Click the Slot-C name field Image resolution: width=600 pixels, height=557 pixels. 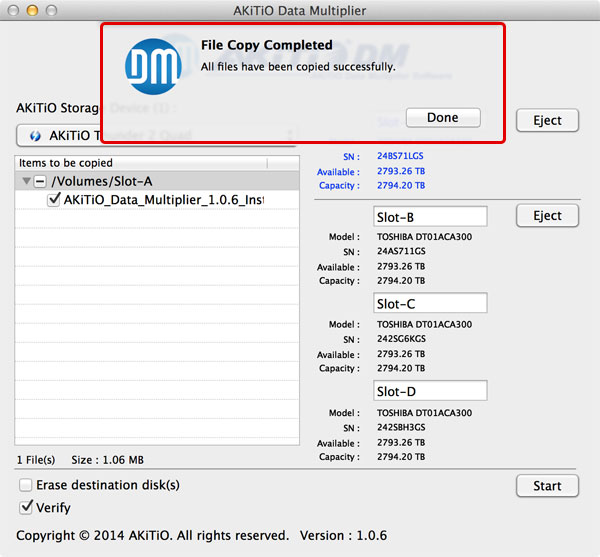coord(430,304)
